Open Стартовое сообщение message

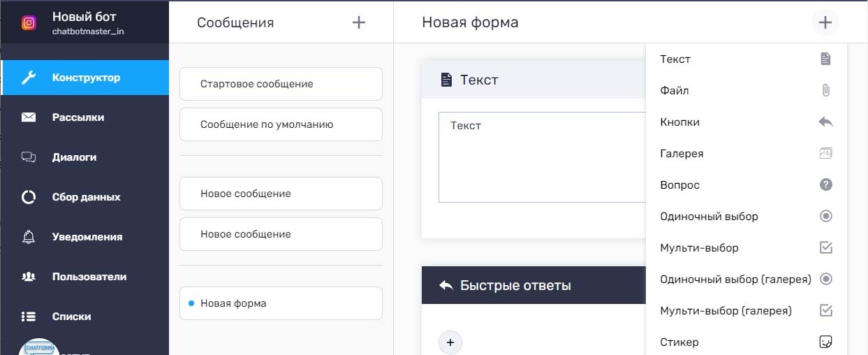(x=281, y=84)
